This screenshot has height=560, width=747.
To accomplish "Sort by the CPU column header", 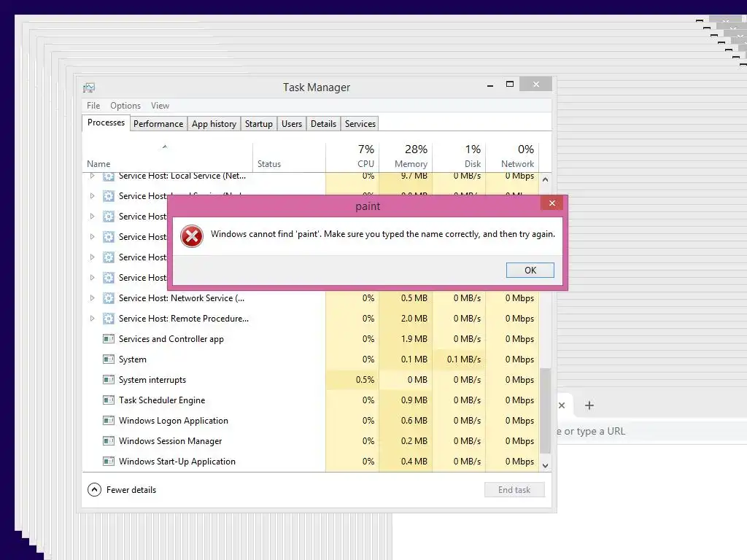I will point(352,157).
